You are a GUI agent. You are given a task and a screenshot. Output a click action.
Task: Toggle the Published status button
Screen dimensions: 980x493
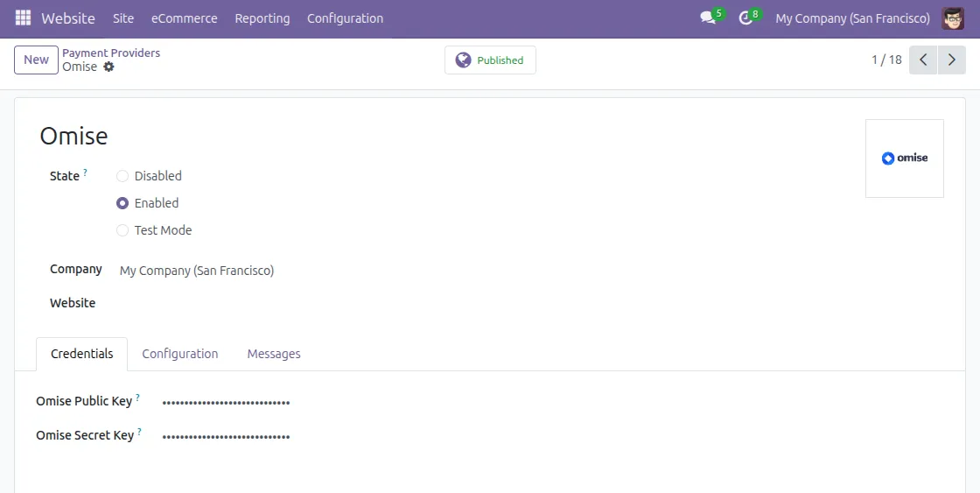tap(490, 60)
